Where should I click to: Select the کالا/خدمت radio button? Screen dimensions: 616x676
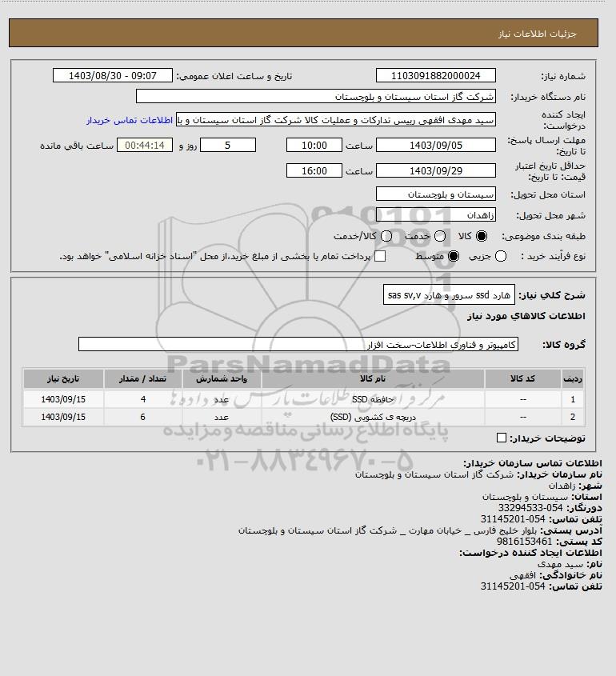[386, 236]
